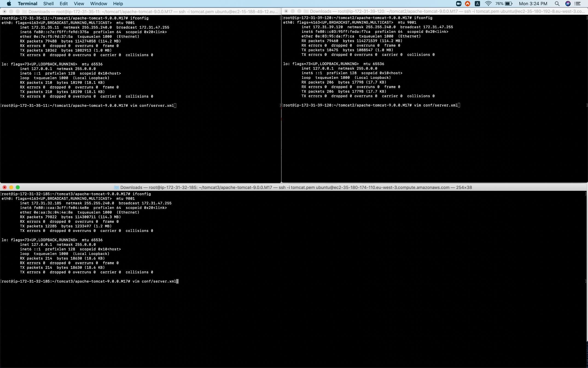Zoom the tomcat3 window with green button
Image resolution: width=588 pixels, height=368 pixels.
(18, 187)
